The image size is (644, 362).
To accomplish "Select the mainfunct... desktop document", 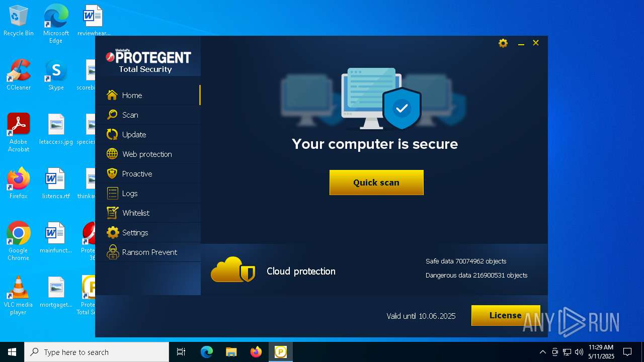I will point(56,238).
